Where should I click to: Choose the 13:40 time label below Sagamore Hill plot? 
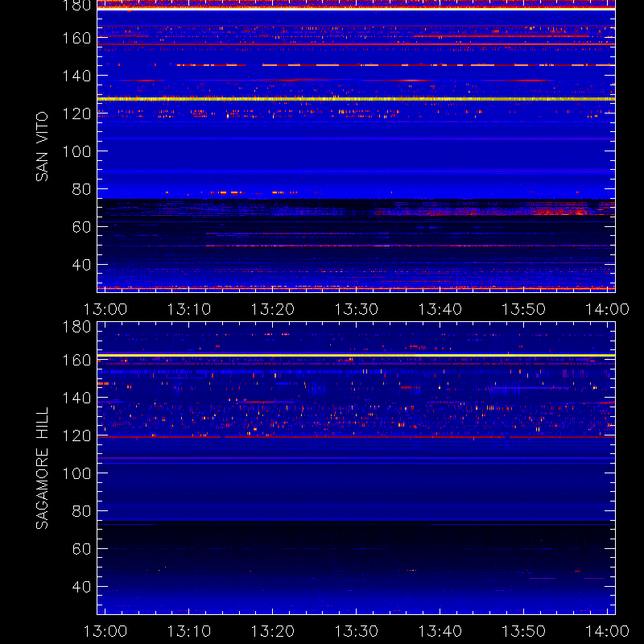tap(440, 631)
